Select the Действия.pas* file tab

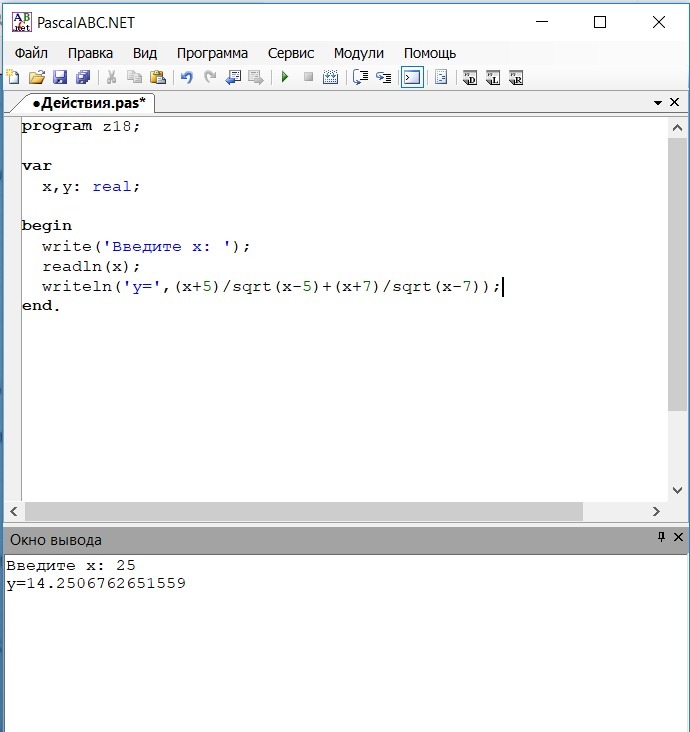click(x=89, y=103)
